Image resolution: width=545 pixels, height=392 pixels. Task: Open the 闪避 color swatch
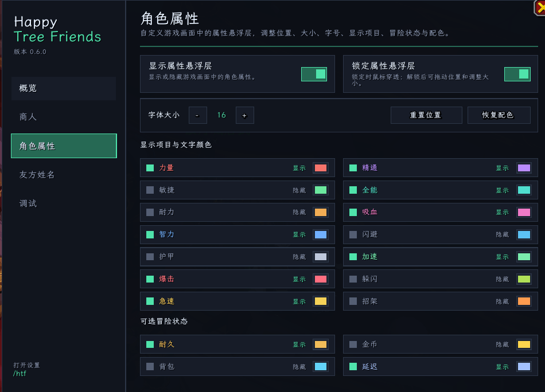tap(524, 234)
